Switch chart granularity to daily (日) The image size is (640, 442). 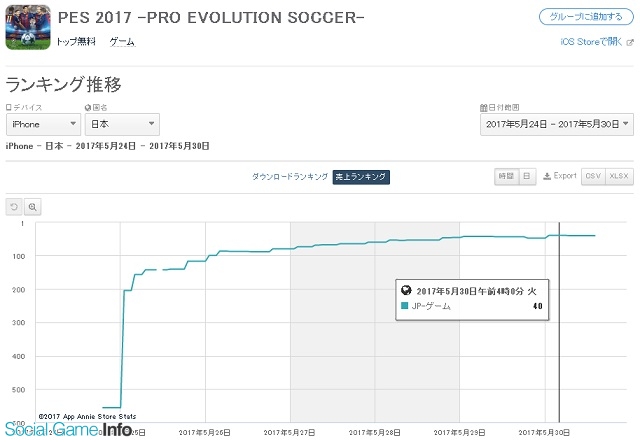pos(527,176)
